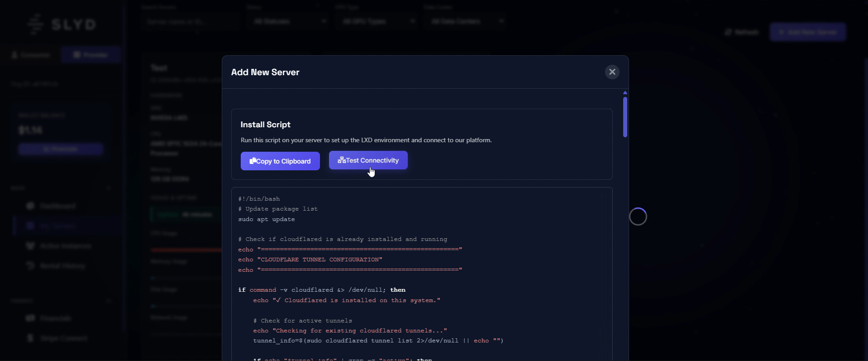The width and height of the screenshot is (868, 361).
Task: Click the wallet balance deposit button
Action: coord(61,149)
